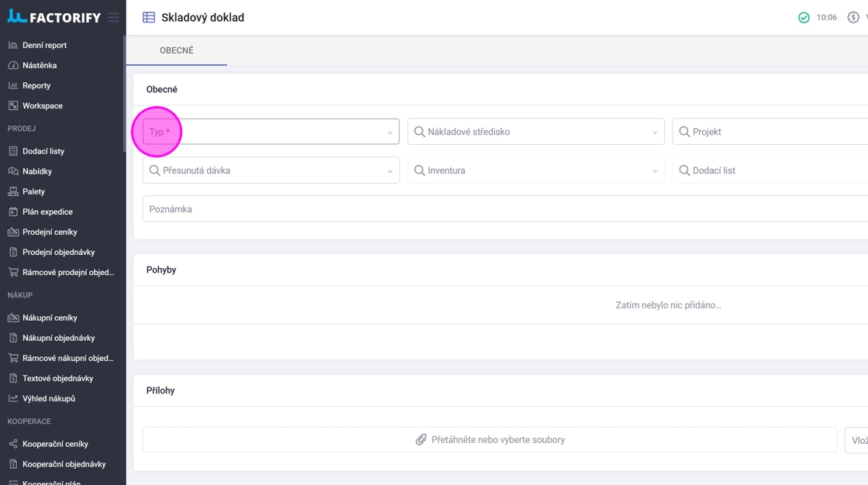Click paperclip icon in attachments area

421,439
